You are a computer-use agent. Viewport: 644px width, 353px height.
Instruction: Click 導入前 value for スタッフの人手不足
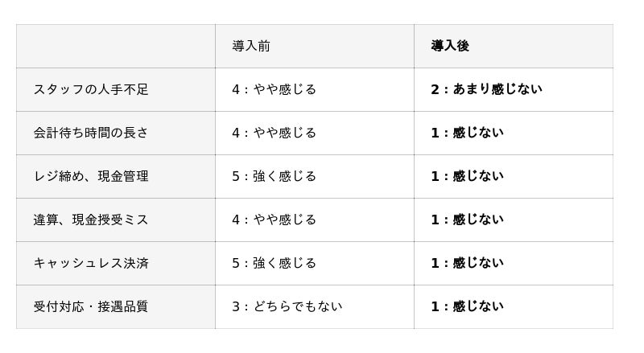tap(274, 89)
